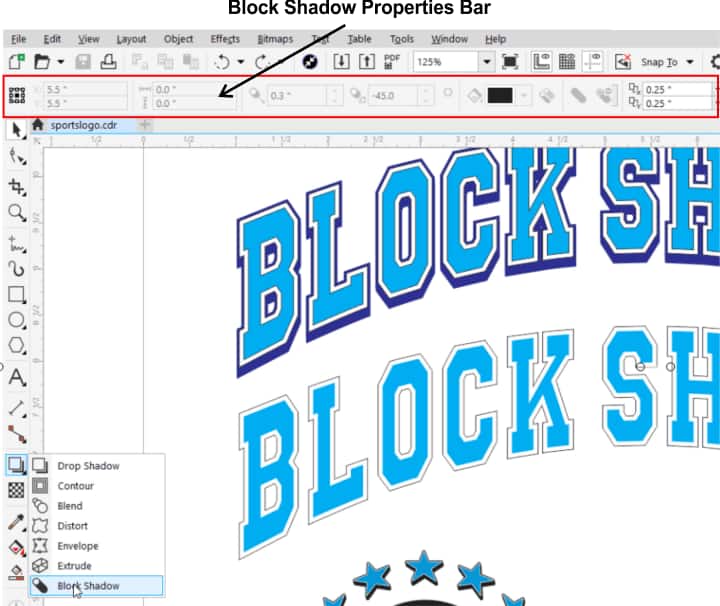The height and width of the screenshot is (606, 720).
Task: Click the Save floppy disk icon
Action: [83, 62]
